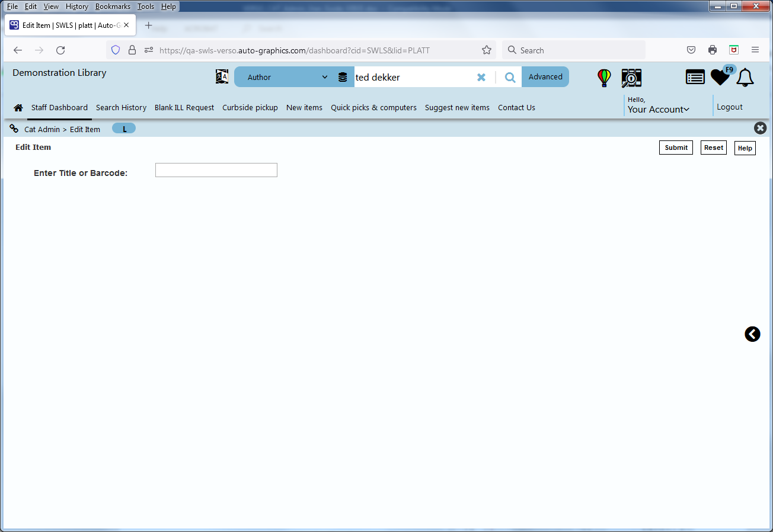Click the Logout link
The width and height of the screenshot is (773, 532).
[730, 107]
